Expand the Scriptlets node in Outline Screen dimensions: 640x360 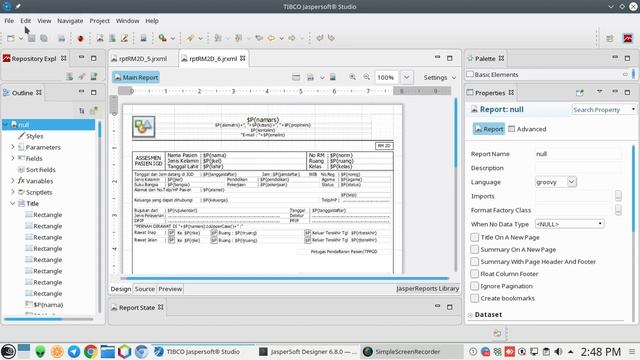[x=13, y=192]
